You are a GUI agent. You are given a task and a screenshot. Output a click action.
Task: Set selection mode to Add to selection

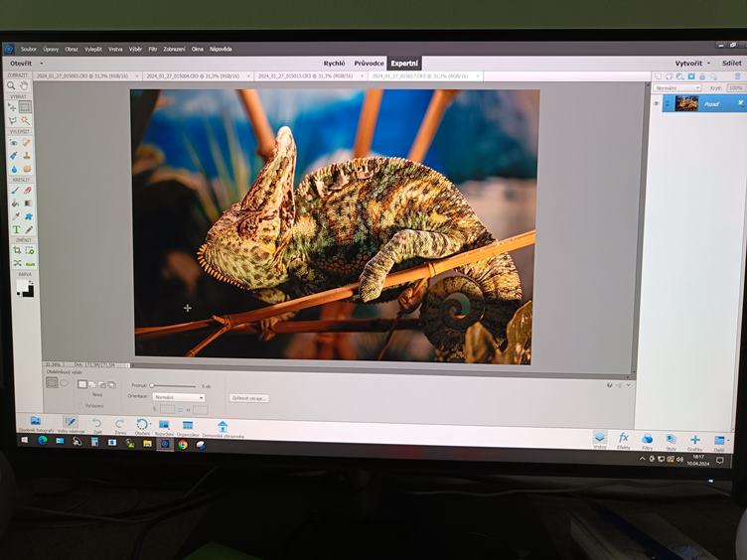92,384
